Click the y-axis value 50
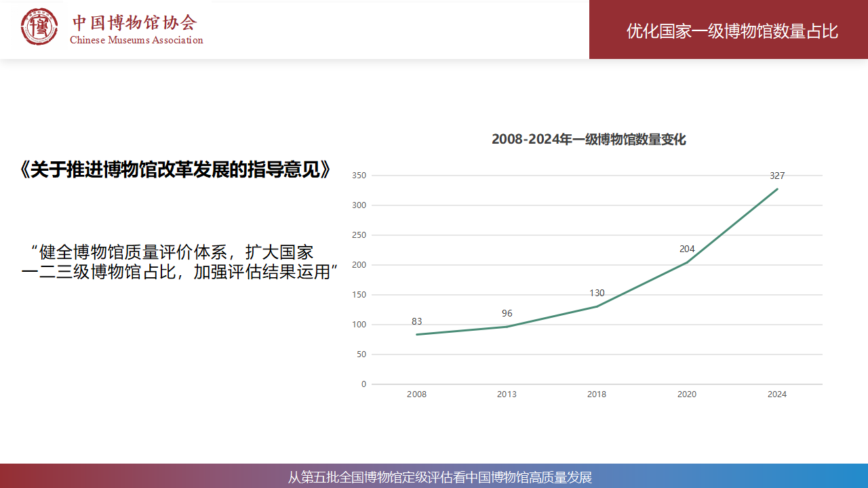Screen dimensions: 868x488 [x=361, y=354]
